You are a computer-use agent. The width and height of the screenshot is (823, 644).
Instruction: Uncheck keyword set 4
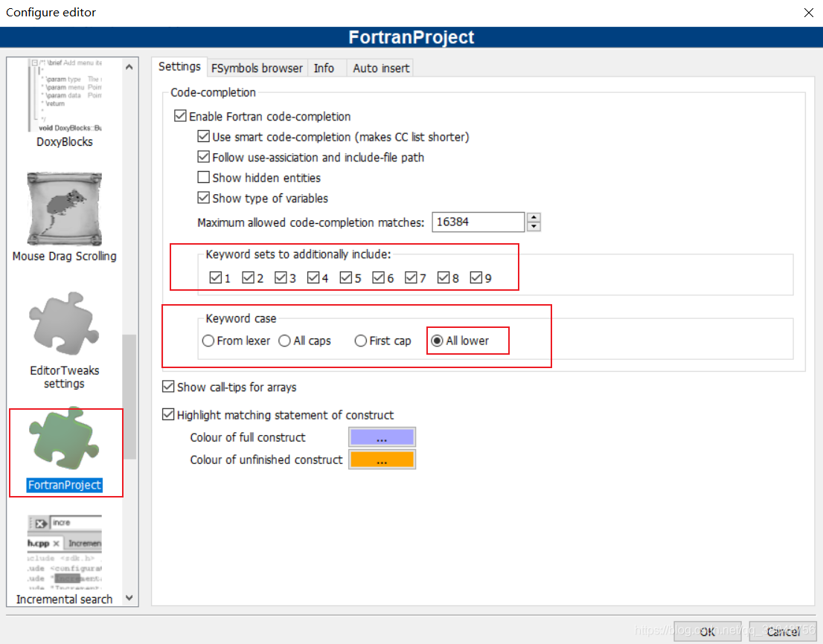313,277
